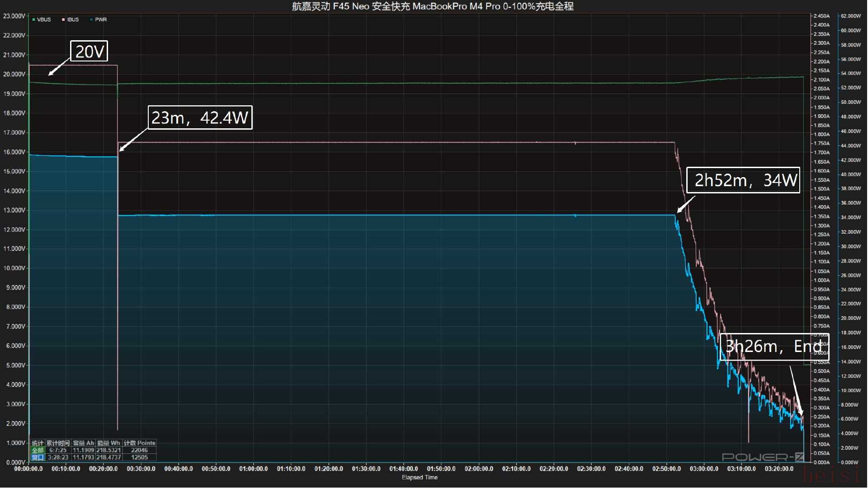Click the VBUS green legend marker
This screenshot has width=868, height=488.
pyautogui.click(x=33, y=20)
